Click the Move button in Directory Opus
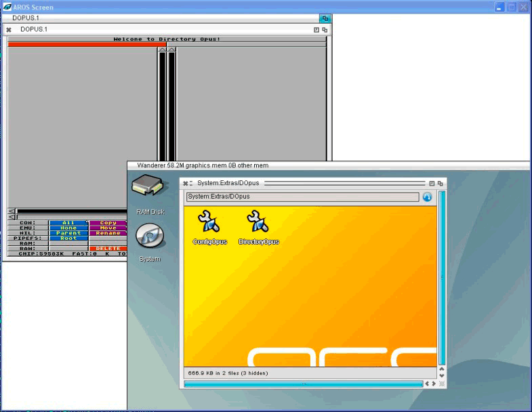 (x=108, y=228)
